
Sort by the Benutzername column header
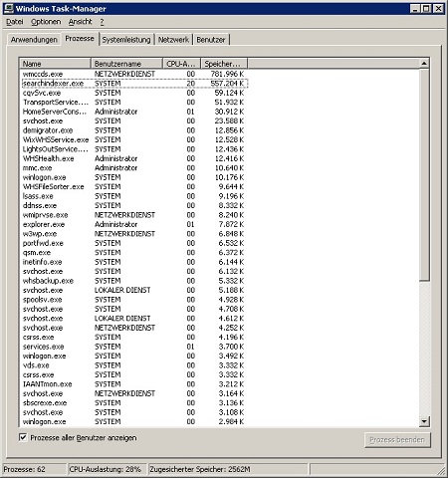coord(126,64)
